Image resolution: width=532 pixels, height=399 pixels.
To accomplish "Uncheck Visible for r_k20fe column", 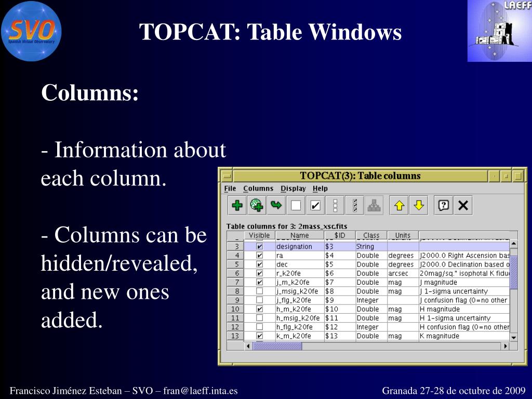I will click(x=260, y=273).
